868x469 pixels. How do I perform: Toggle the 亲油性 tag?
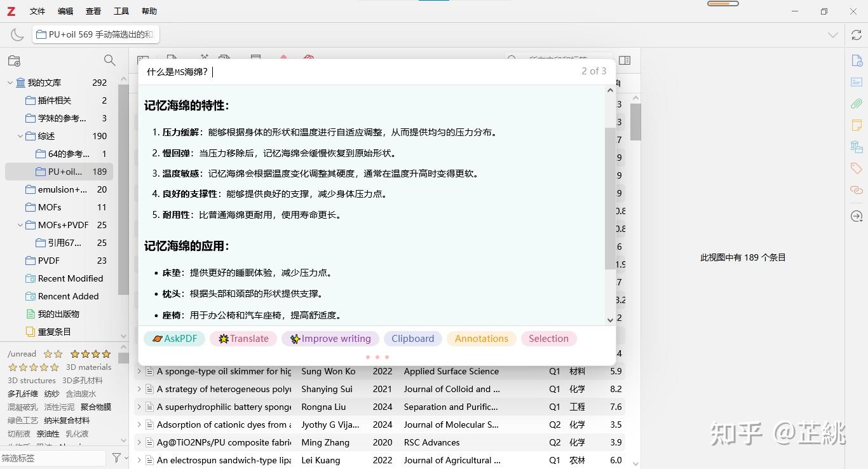pyautogui.click(x=48, y=434)
